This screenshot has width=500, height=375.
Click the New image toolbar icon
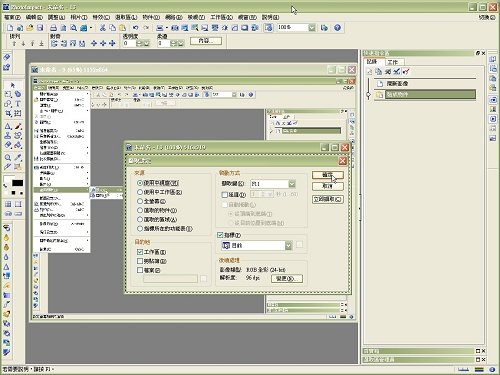point(10,28)
